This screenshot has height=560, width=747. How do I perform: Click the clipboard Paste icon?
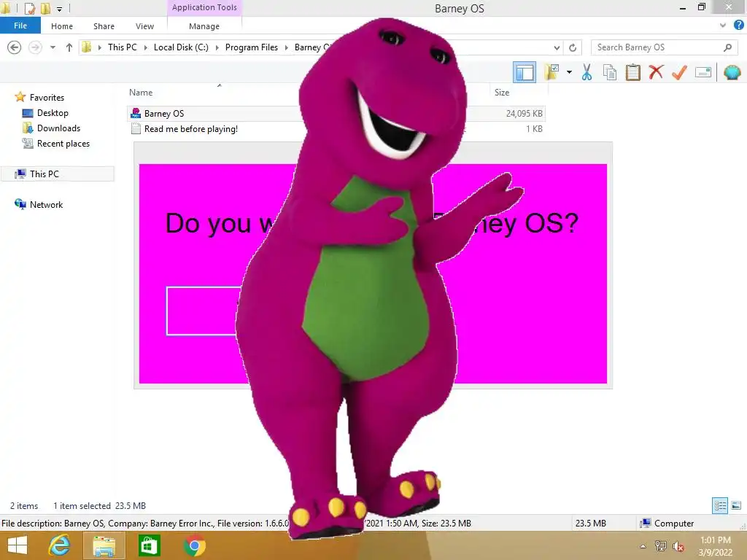[632, 72]
